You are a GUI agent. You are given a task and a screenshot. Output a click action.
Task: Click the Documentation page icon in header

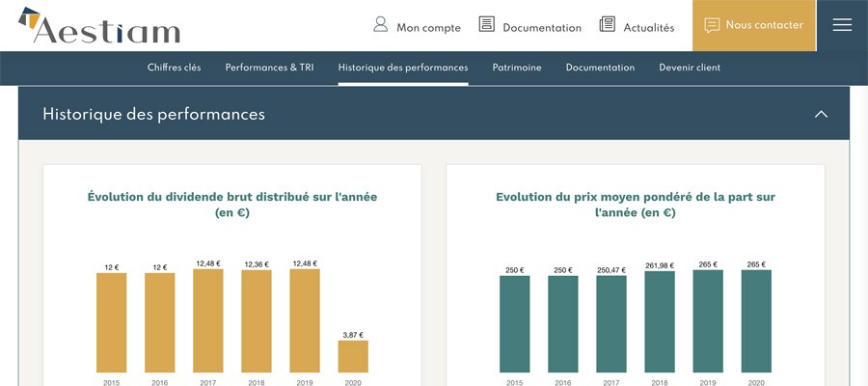click(x=487, y=24)
